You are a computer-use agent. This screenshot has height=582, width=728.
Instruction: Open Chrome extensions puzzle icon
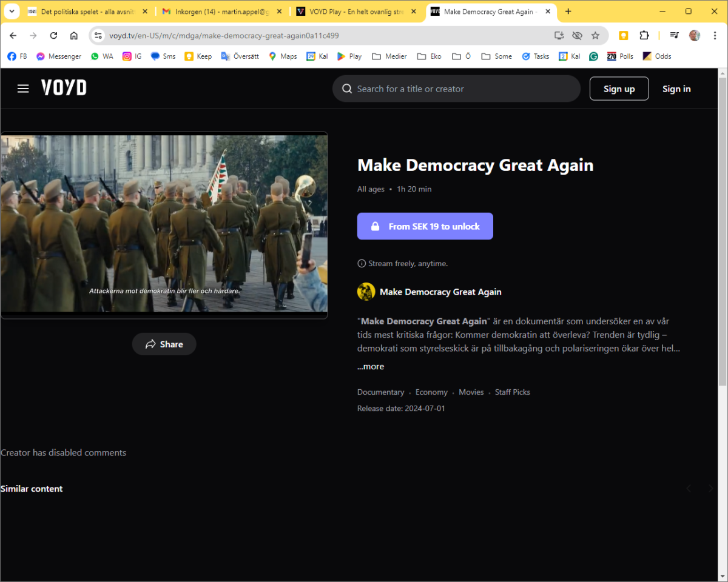click(x=644, y=36)
